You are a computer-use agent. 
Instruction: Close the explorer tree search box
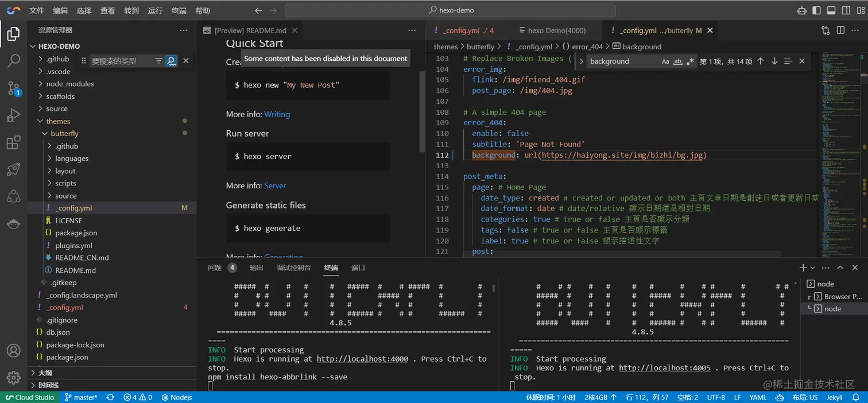[x=186, y=61]
